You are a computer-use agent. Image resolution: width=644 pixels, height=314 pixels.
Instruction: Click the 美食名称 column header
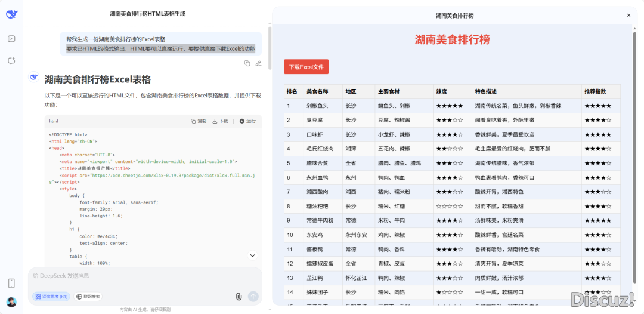click(323, 91)
